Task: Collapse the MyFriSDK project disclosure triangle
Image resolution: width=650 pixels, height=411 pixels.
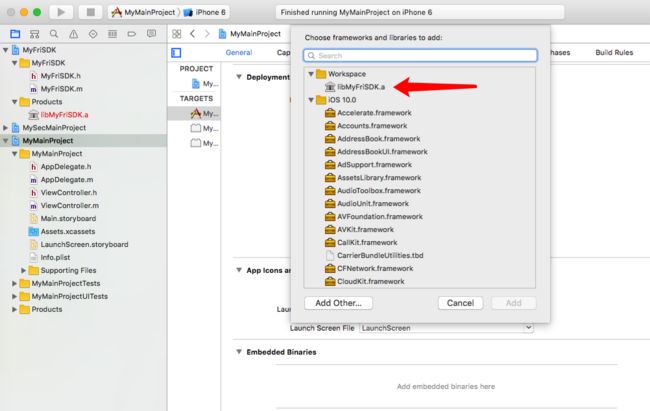Action: [x=5, y=50]
